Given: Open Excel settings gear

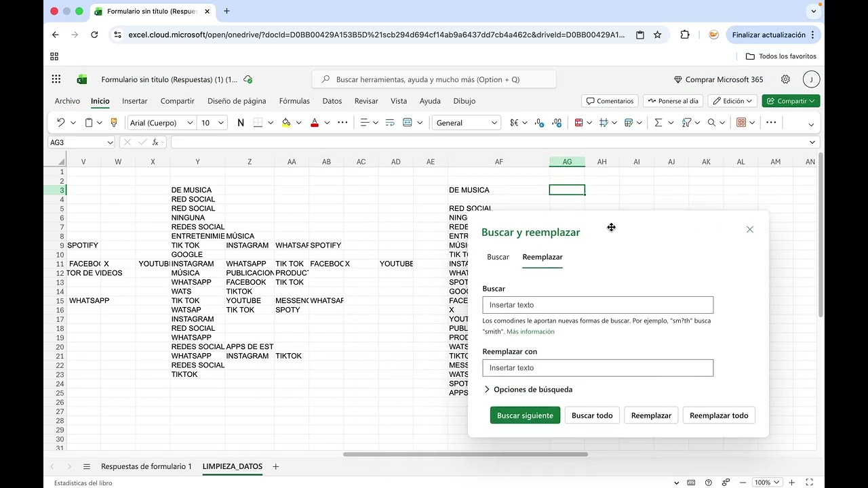Looking at the screenshot, I should pyautogui.click(x=785, y=79).
